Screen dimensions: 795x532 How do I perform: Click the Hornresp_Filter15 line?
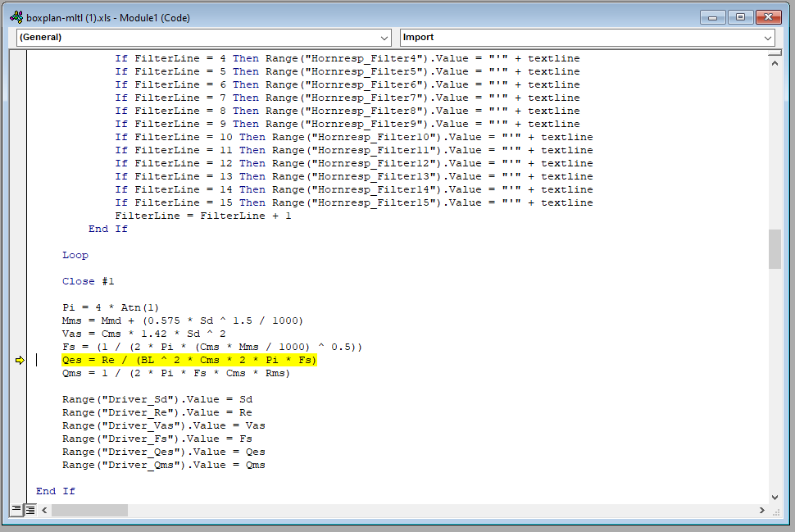pyautogui.click(x=354, y=202)
